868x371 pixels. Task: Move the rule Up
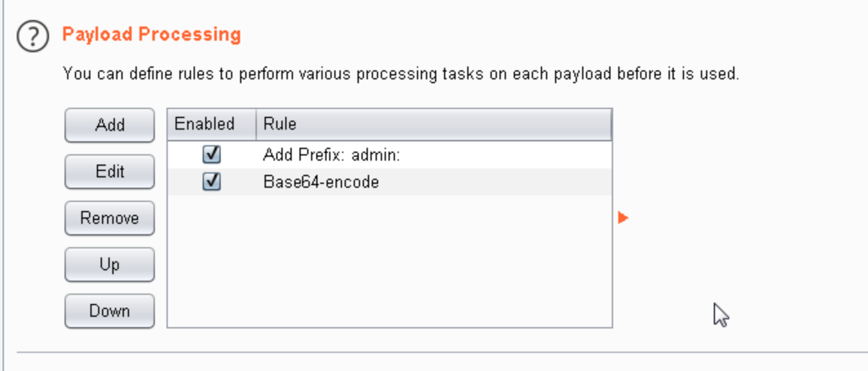coord(110,265)
